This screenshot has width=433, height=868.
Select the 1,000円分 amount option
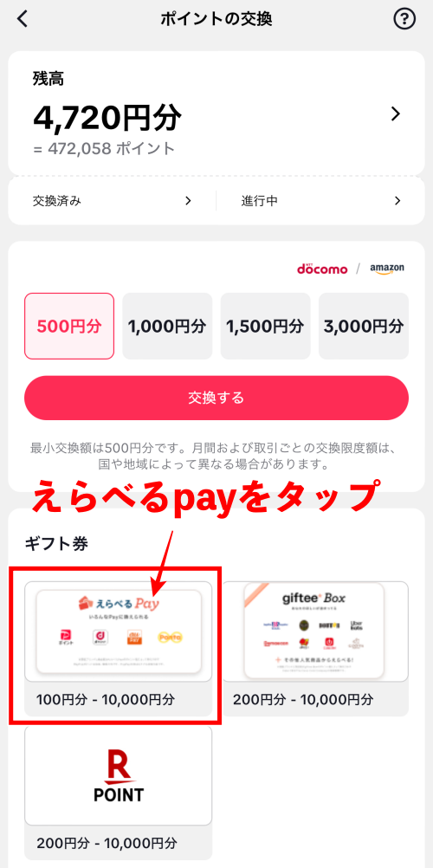pyautogui.click(x=167, y=326)
